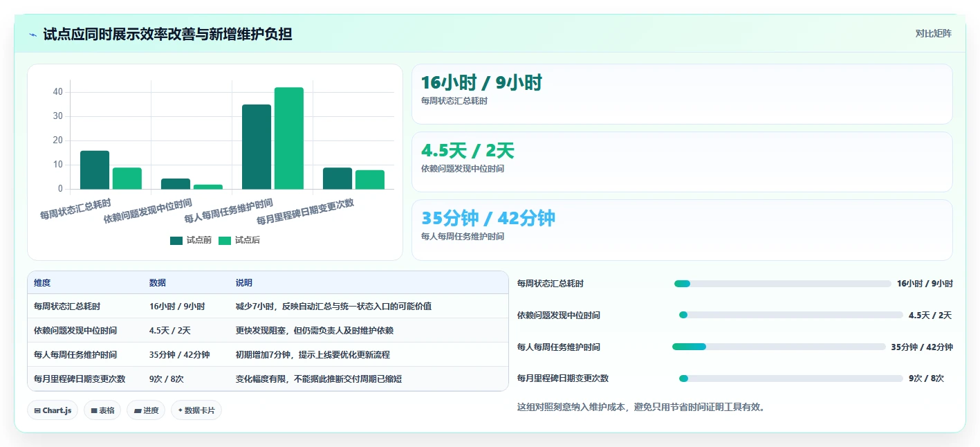The height and width of the screenshot is (447, 980).
Task: Click the note starting 更快发现阻塞
Action: click(x=314, y=331)
